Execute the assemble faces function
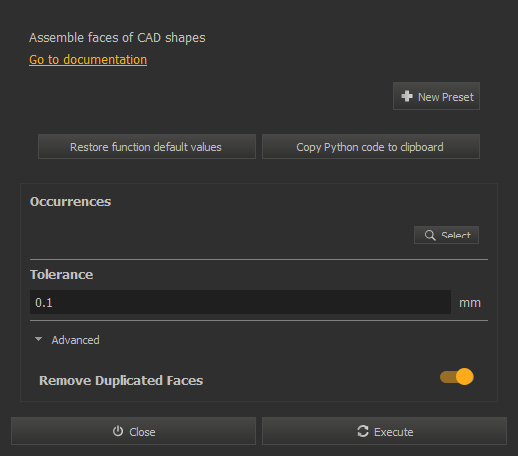This screenshot has height=456, width=518. pyautogui.click(x=384, y=431)
